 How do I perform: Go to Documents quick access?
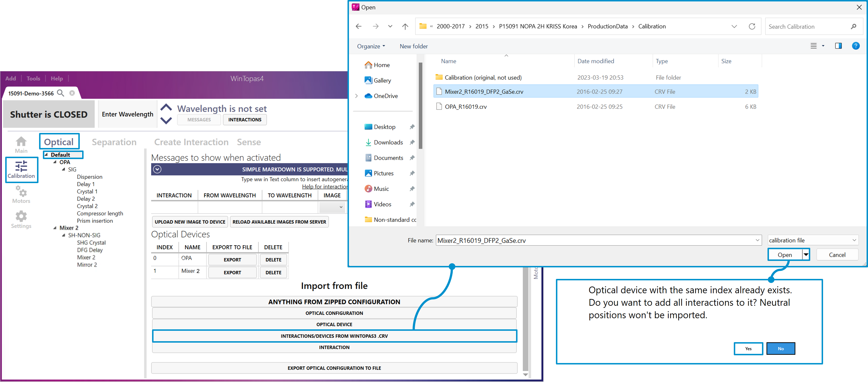click(384, 157)
